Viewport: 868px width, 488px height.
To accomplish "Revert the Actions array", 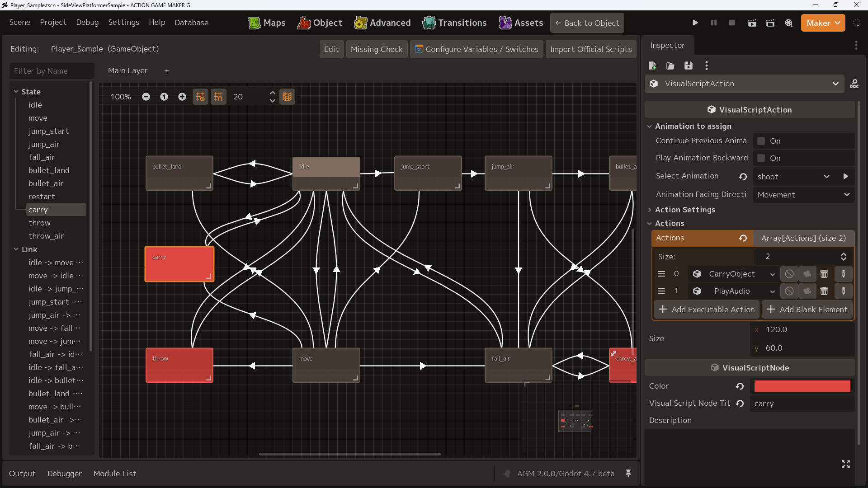I will [743, 238].
